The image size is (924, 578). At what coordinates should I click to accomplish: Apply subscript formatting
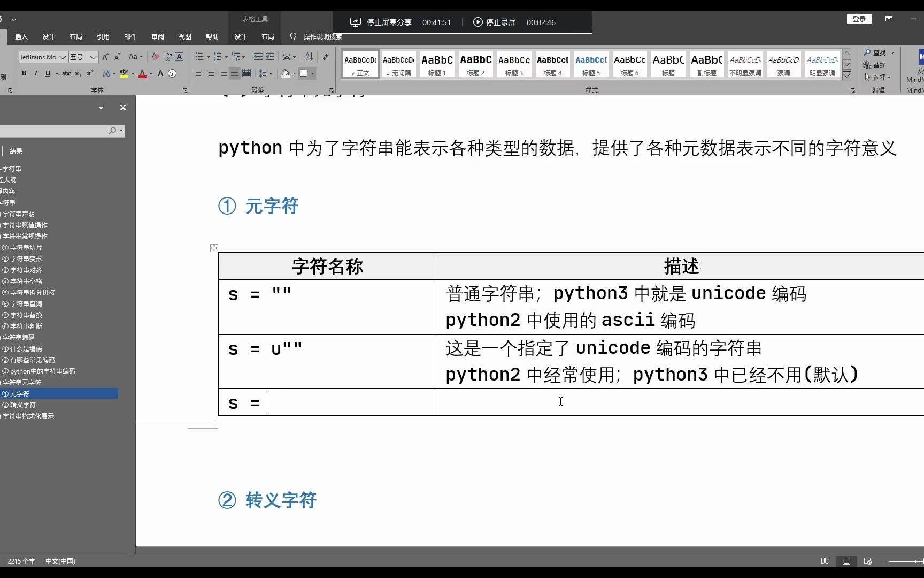pyautogui.click(x=78, y=73)
